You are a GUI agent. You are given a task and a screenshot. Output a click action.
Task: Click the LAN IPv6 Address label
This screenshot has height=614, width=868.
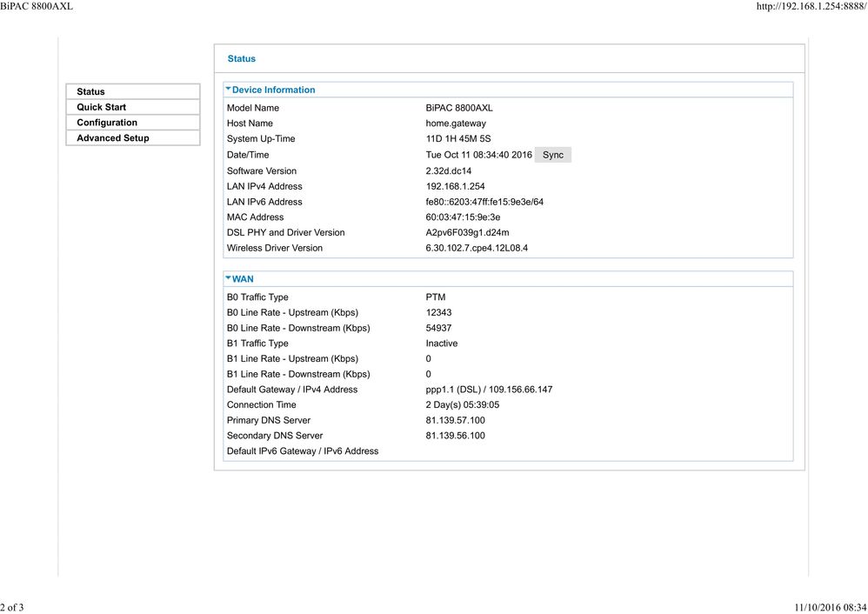264,202
